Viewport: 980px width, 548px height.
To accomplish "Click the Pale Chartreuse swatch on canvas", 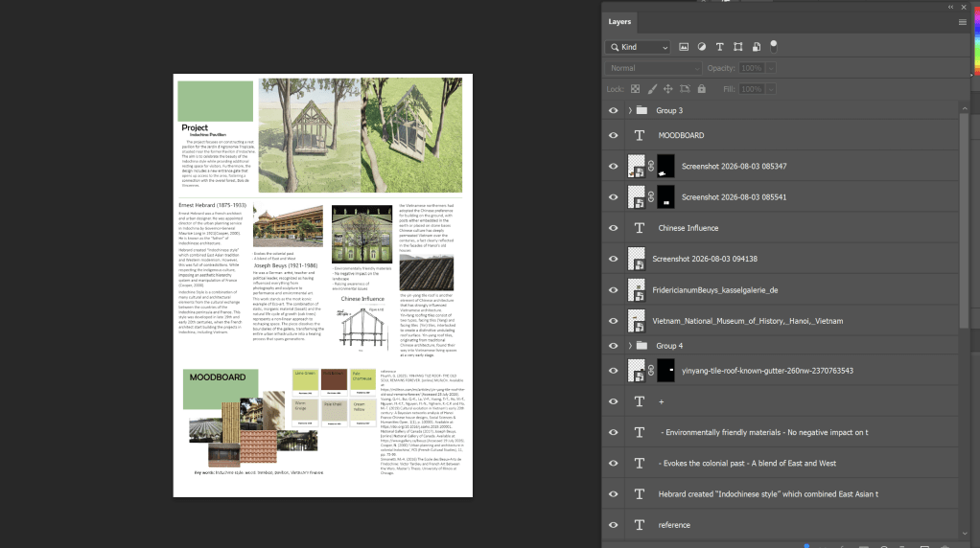I will click(x=362, y=382).
